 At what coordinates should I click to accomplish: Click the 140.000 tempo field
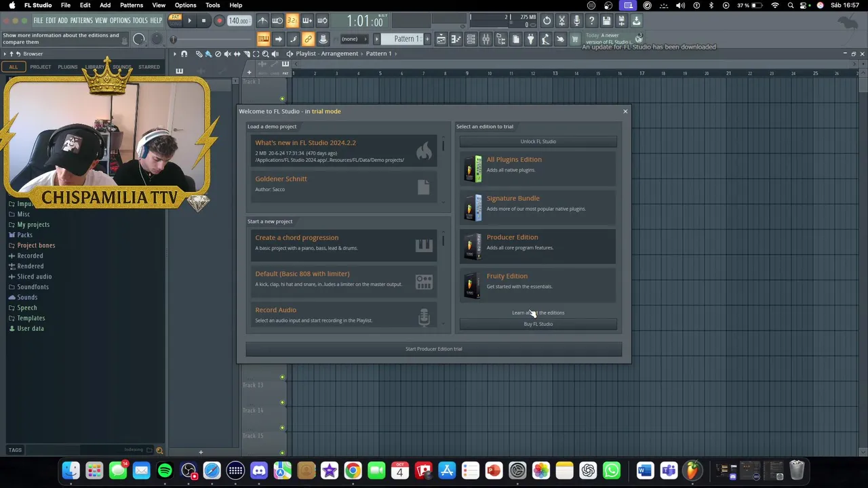(x=238, y=20)
